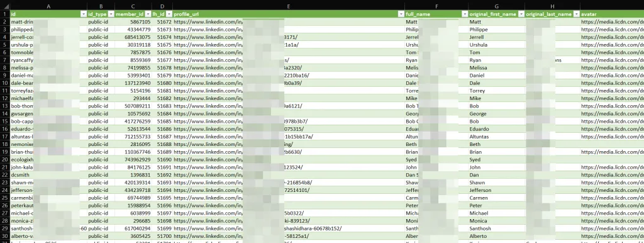
Task: Click member_id cell 743962929
Action: (133, 159)
